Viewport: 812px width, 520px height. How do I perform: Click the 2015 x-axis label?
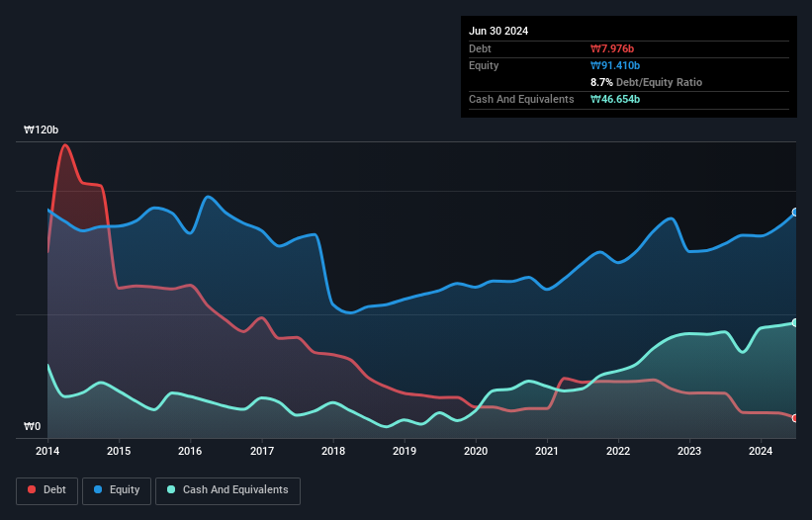pos(119,451)
